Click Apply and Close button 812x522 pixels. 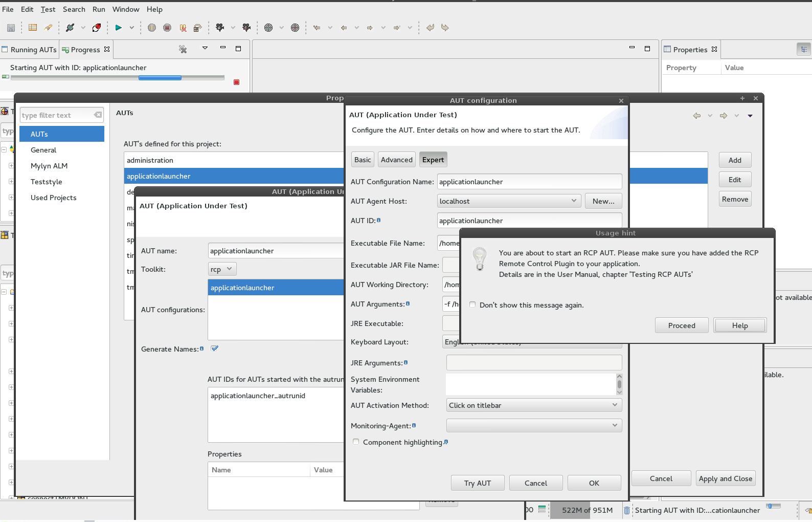tap(726, 478)
